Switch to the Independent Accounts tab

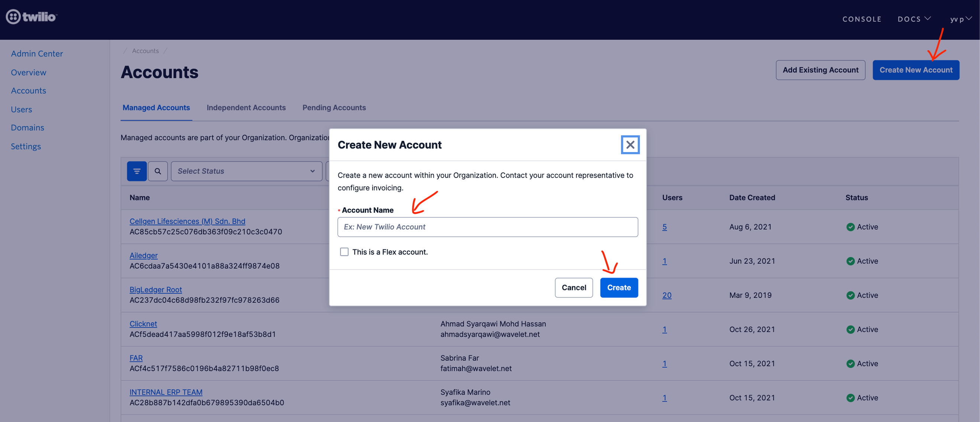246,108
